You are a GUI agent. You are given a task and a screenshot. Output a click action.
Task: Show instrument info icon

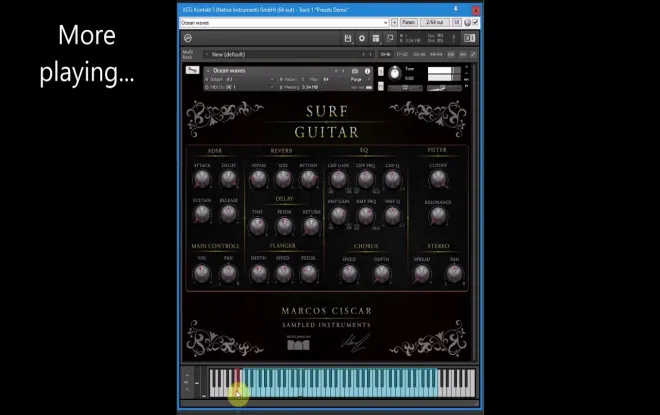pos(367,71)
